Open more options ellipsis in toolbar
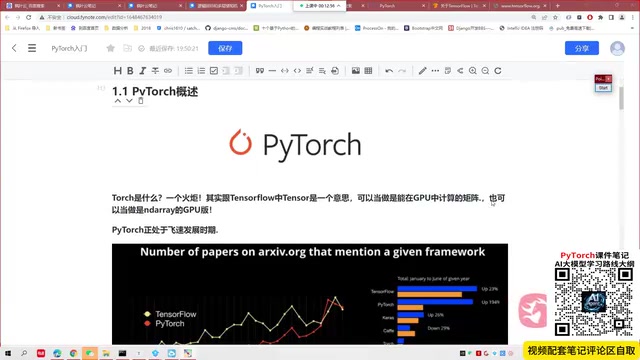The height and width of the screenshot is (360, 640). [435, 71]
